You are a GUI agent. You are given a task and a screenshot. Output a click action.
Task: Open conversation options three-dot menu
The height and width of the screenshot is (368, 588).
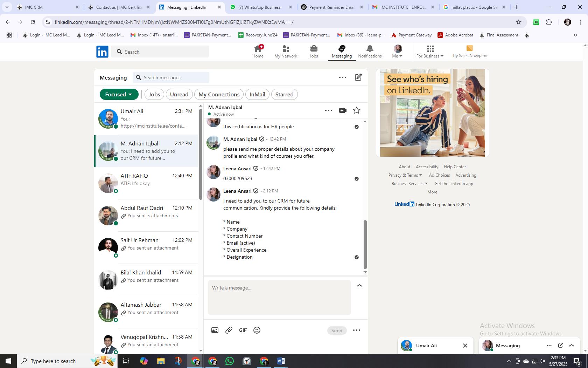[x=328, y=110]
